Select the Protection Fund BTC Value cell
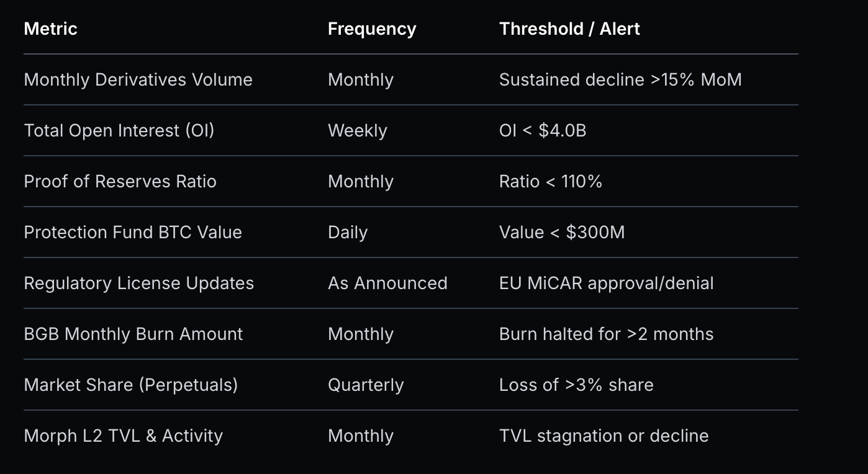The image size is (868, 474). [x=132, y=233]
